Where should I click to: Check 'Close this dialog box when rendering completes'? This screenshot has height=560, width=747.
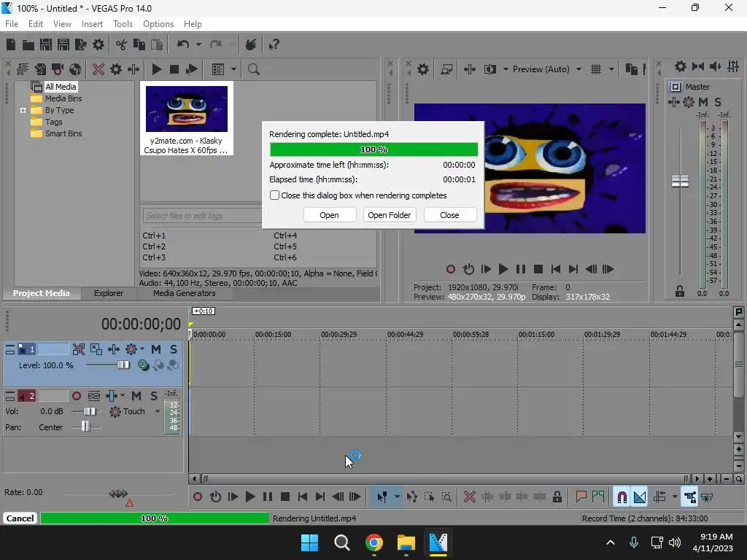click(274, 195)
